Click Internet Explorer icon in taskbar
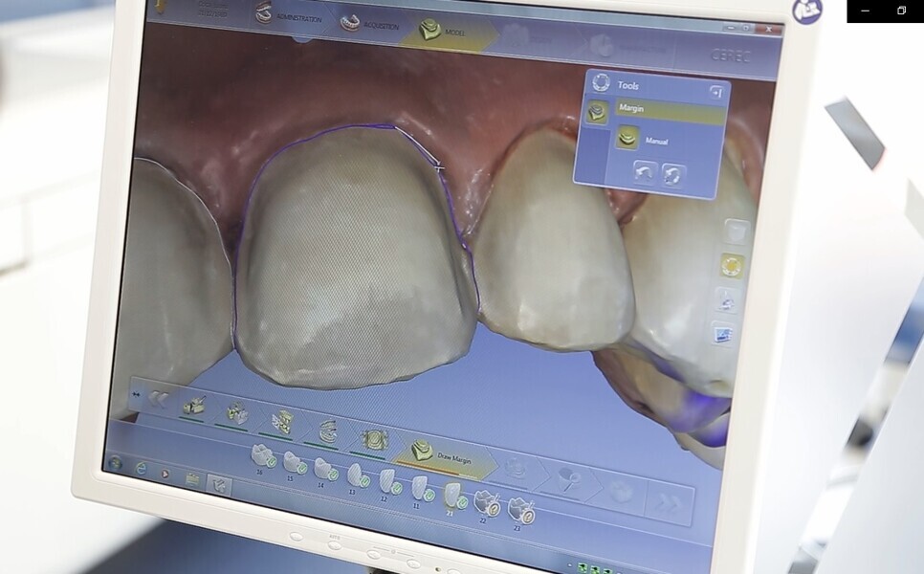The height and width of the screenshot is (574, 924). point(141,469)
